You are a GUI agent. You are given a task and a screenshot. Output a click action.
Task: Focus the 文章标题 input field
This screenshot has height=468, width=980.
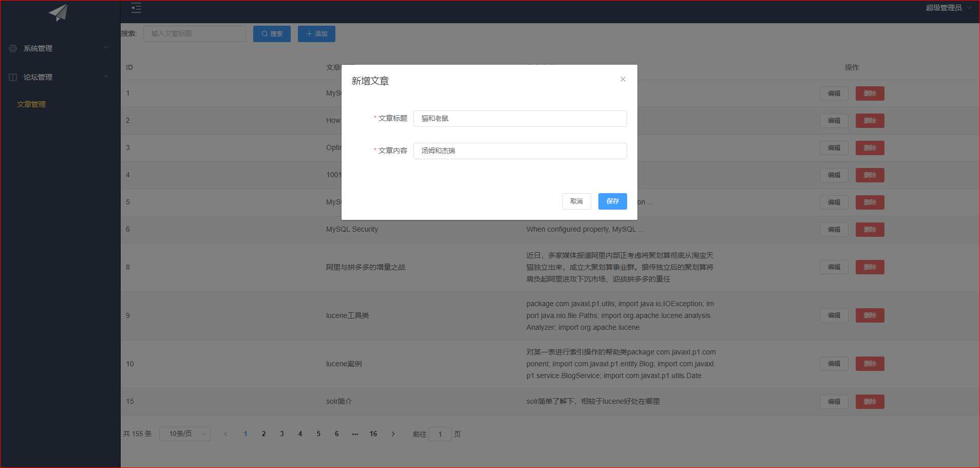tap(520, 119)
